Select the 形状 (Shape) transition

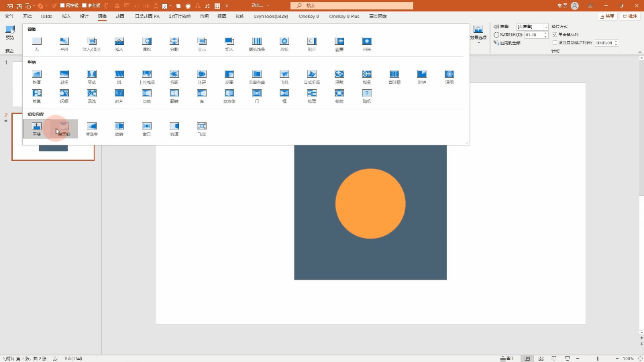pos(284,44)
